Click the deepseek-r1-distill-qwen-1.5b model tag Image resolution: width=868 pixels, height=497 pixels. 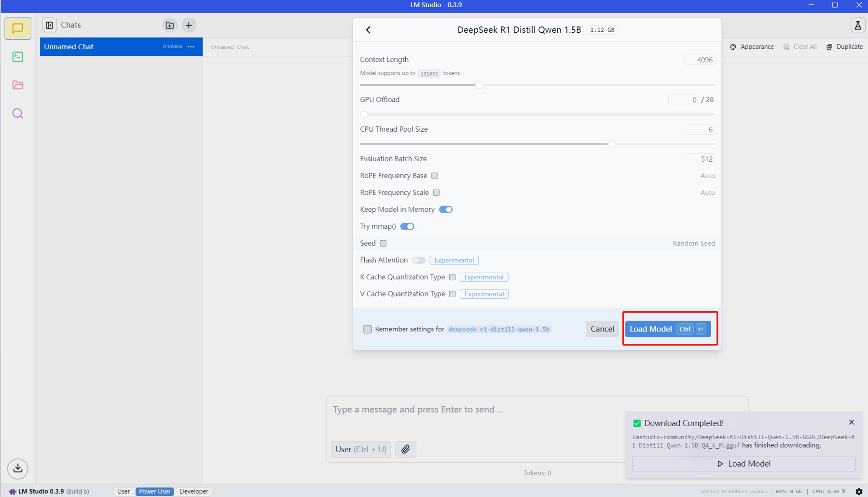(499, 329)
